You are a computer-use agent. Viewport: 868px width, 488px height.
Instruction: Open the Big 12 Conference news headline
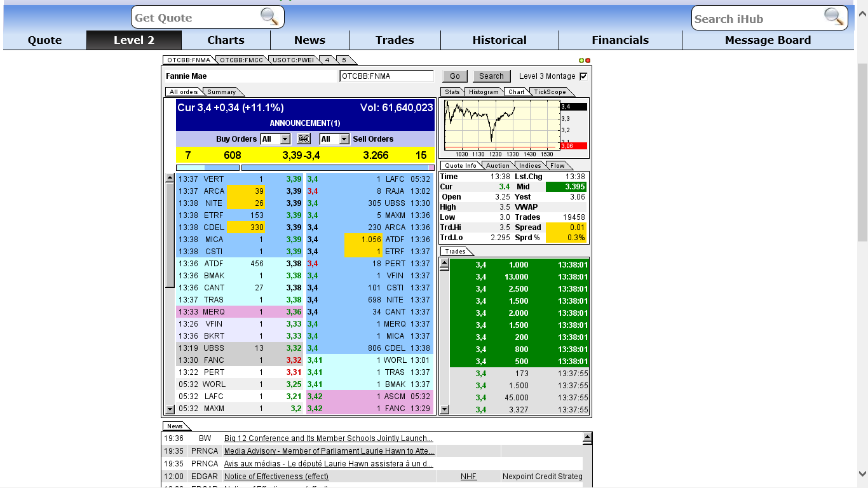(329, 438)
